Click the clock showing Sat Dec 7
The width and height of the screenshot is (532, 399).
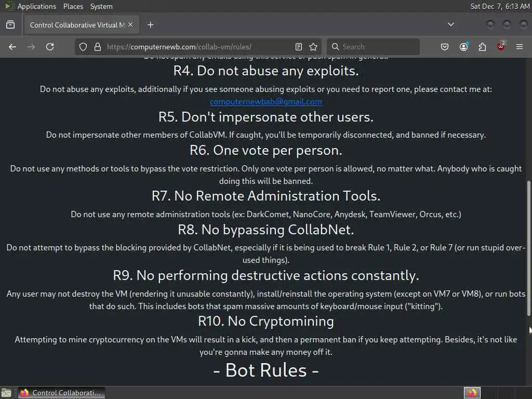point(500,6)
